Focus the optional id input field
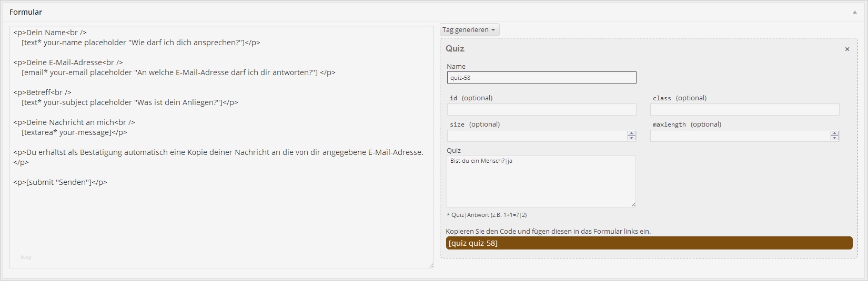Viewport: 868px width, 281px height. point(541,110)
